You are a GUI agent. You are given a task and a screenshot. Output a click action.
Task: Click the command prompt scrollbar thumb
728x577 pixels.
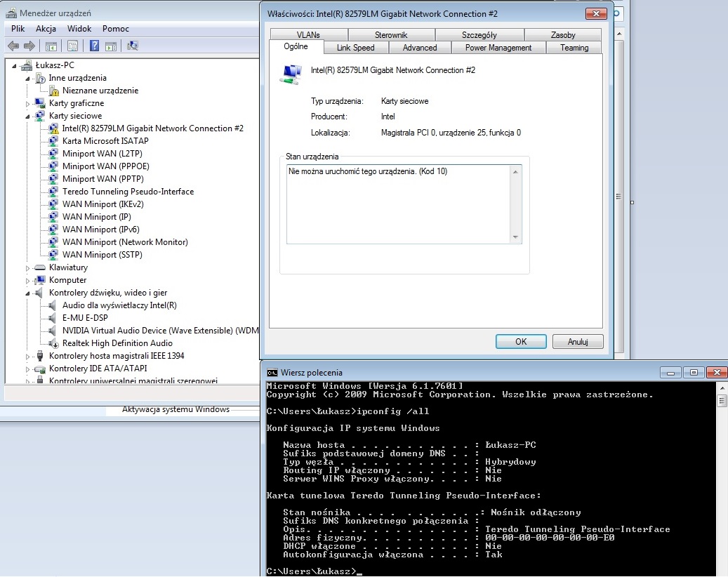(722, 401)
